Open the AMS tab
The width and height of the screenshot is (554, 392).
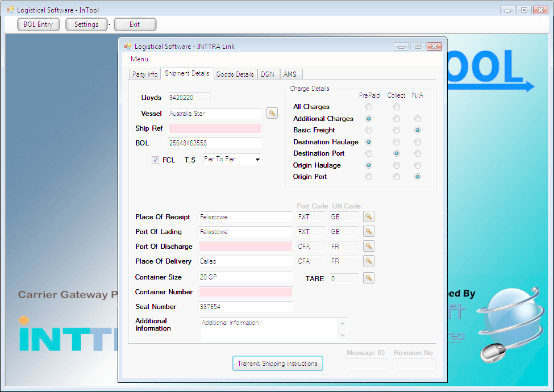[290, 74]
